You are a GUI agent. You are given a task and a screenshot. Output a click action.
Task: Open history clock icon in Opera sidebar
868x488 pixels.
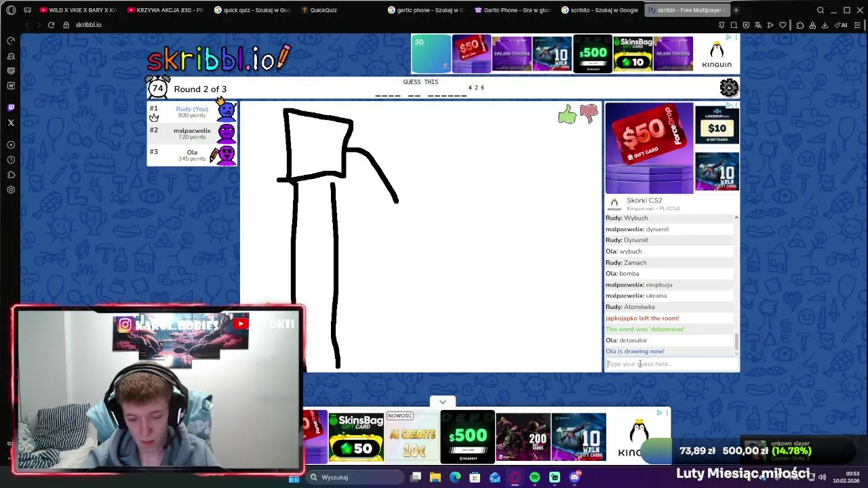(x=11, y=160)
